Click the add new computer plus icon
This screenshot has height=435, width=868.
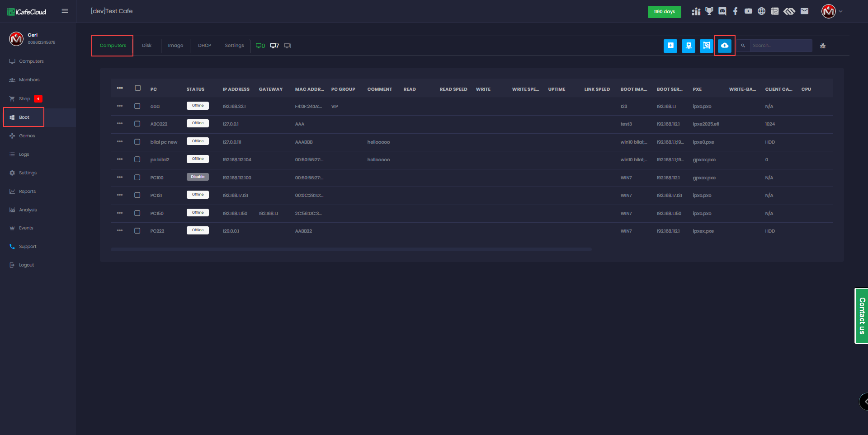pos(670,46)
